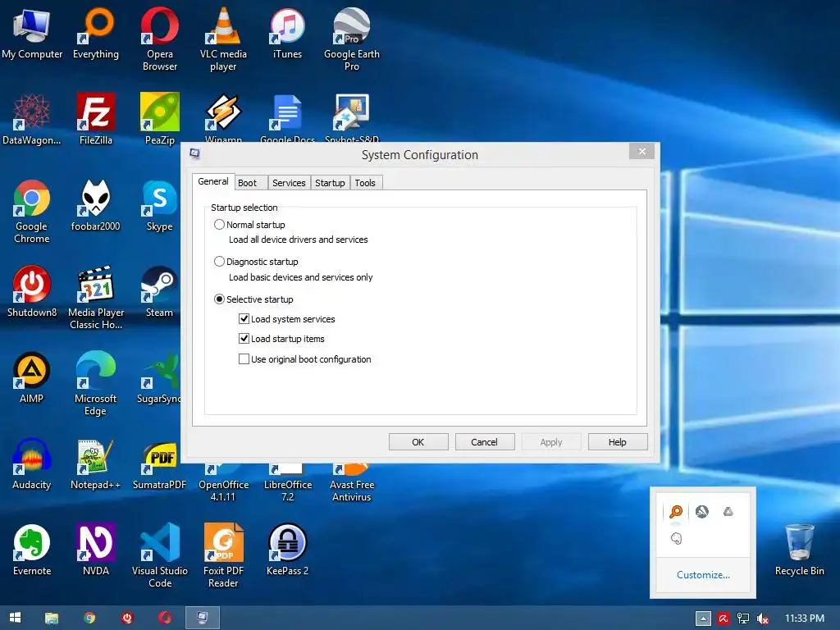Launch foobar2000 desktop shortcut

[x=96, y=205]
